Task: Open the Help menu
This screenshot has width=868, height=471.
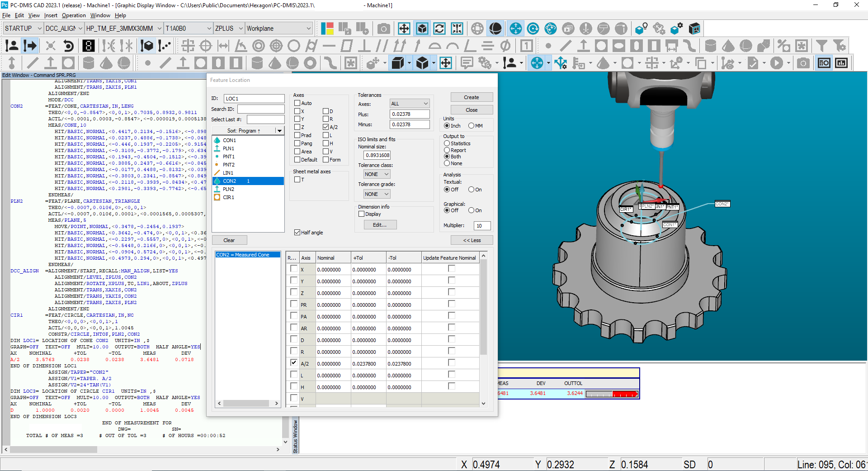Action: pos(120,15)
